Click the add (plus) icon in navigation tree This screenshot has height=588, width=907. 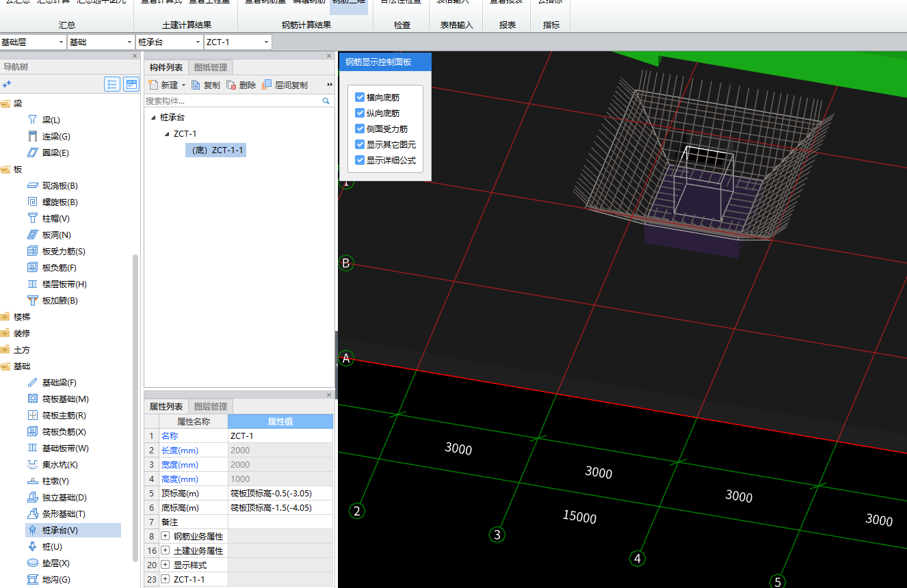tap(7, 84)
